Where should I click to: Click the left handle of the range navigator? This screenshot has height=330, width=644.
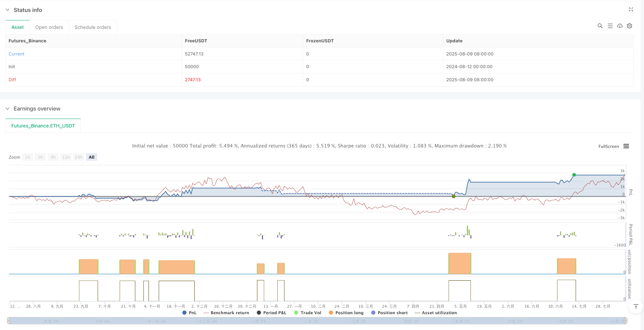9,320
